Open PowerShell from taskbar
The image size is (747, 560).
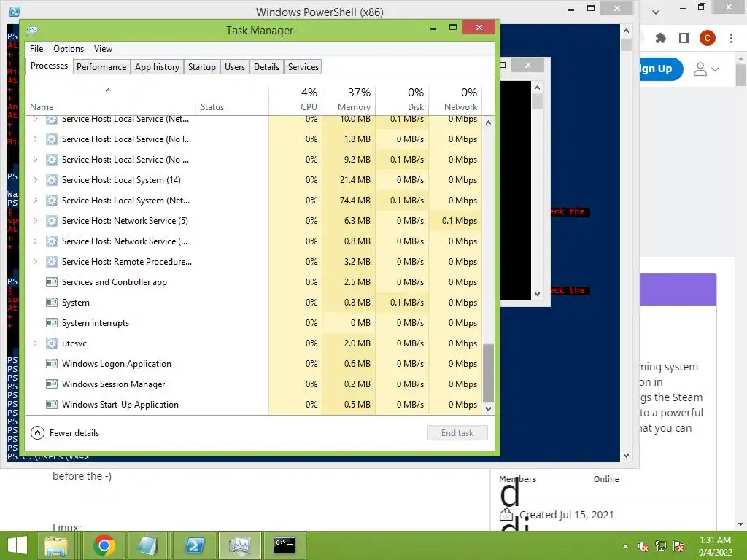pos(194,545)
